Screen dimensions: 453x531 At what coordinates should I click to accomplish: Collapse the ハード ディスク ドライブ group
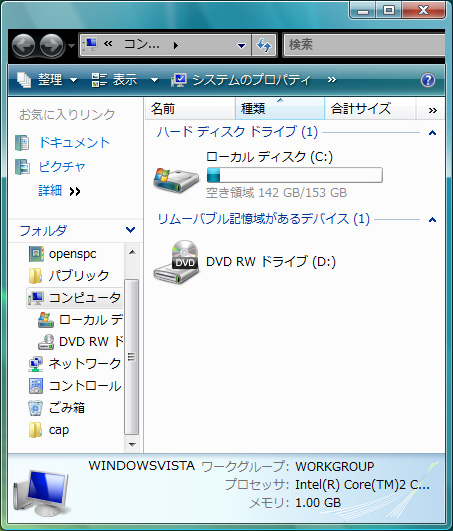[x=432, y=132]
